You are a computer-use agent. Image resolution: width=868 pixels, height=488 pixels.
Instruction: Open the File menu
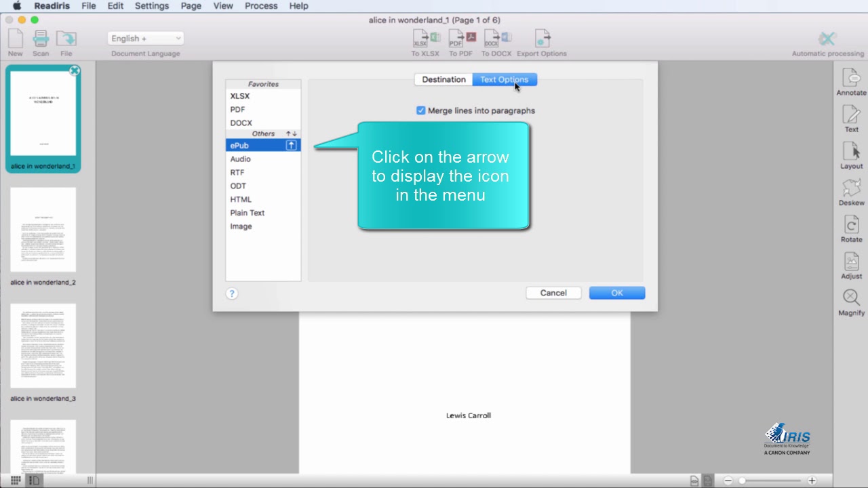click(x=89, y=5)
